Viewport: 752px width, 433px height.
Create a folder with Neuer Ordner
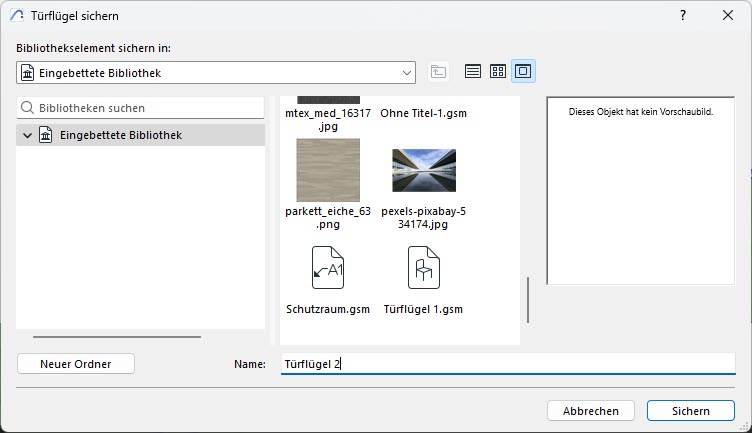[x=76, y=364]
